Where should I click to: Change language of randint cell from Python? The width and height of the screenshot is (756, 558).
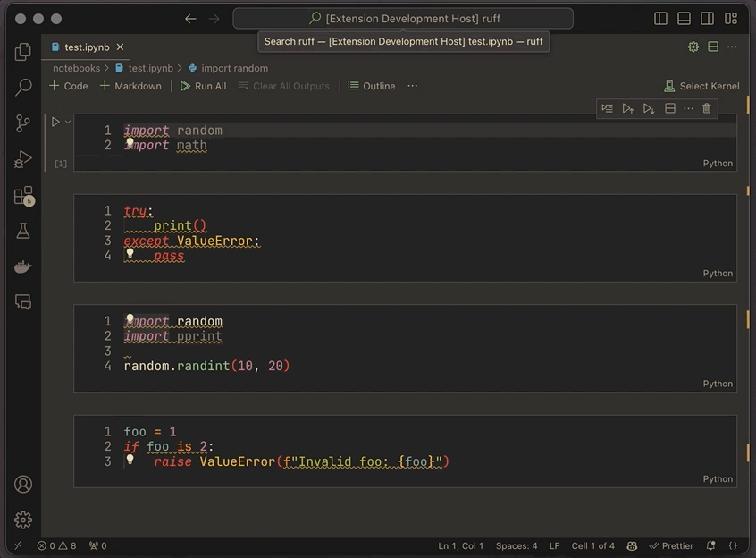click(x=718, y=384)
